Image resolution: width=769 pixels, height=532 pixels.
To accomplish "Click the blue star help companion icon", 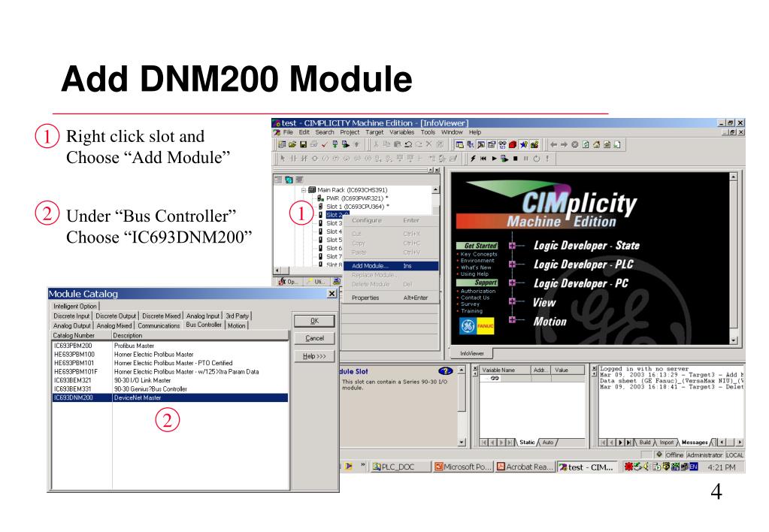I will [524, 144].
